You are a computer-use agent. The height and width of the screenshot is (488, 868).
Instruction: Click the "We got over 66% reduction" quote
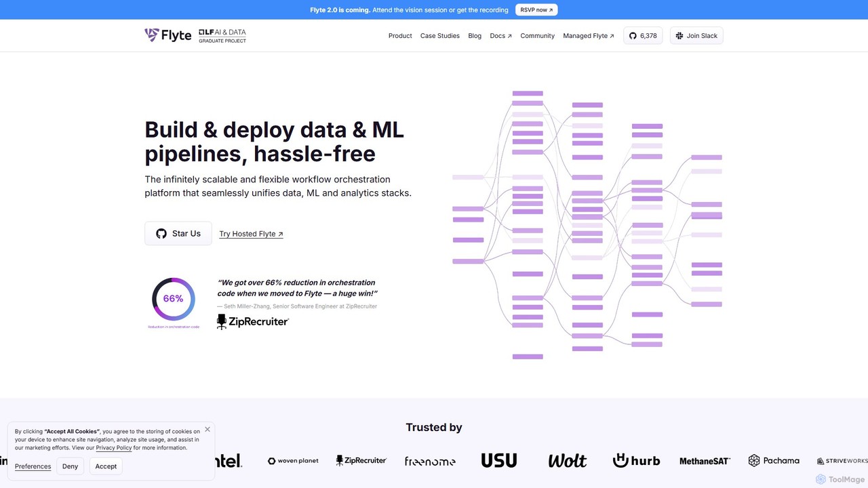(x=298, y=288)
